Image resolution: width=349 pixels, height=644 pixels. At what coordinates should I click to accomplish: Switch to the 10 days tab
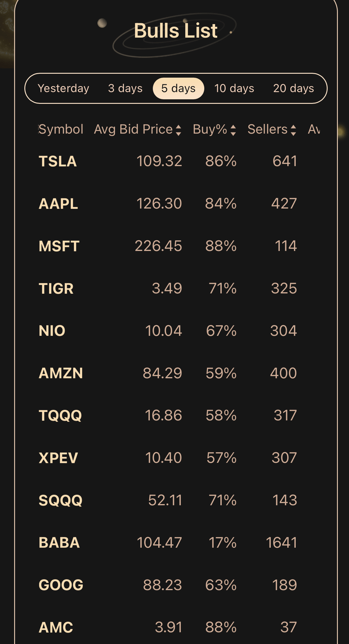tap(234, 88)
